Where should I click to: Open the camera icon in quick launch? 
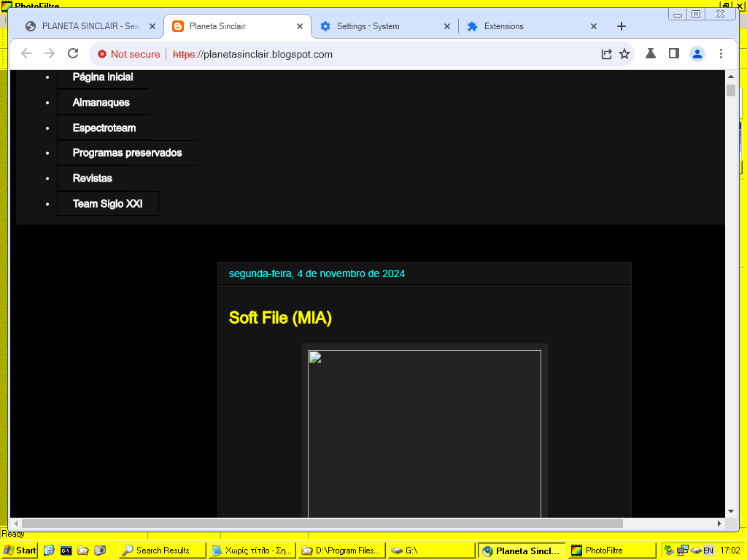(x=99, y=551)
